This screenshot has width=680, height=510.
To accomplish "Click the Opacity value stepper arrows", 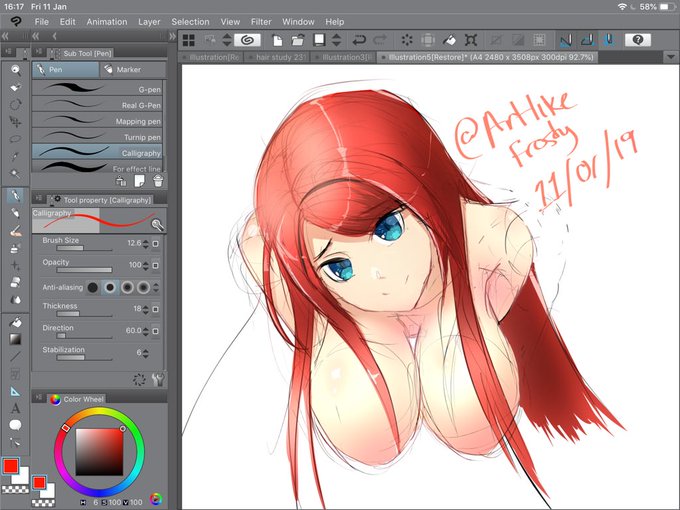I will pos(146,265).
